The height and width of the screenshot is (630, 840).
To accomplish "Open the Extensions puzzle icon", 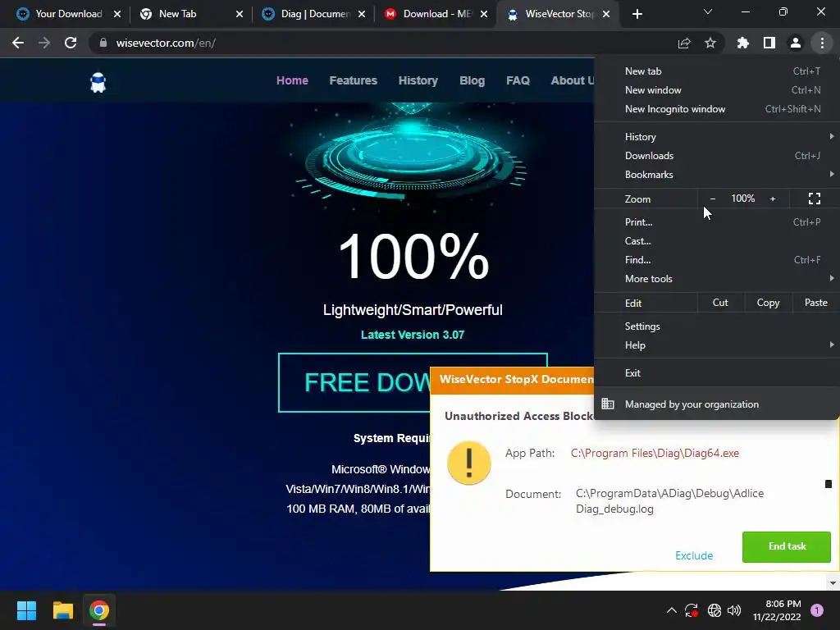I will point(743,43).
